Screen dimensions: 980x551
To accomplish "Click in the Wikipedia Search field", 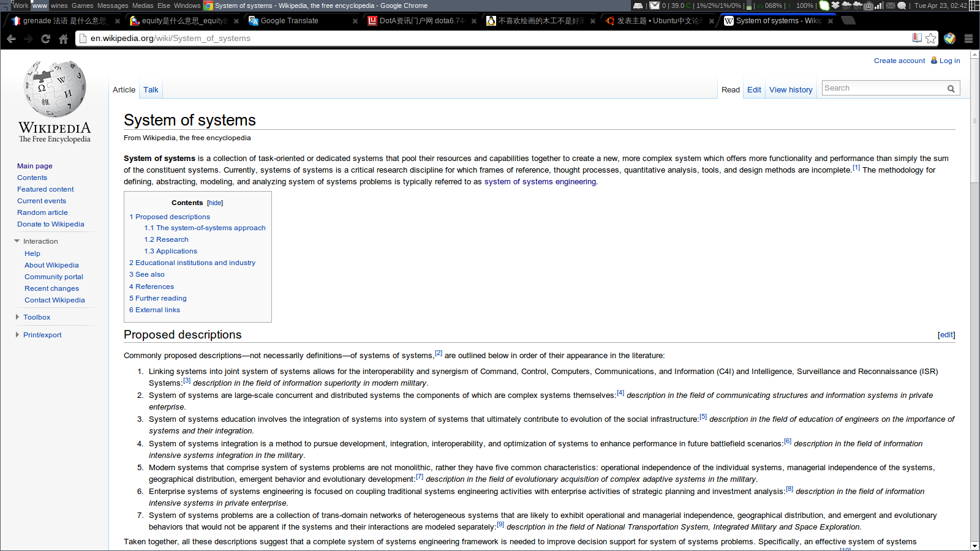I will (x=883, y=88).
